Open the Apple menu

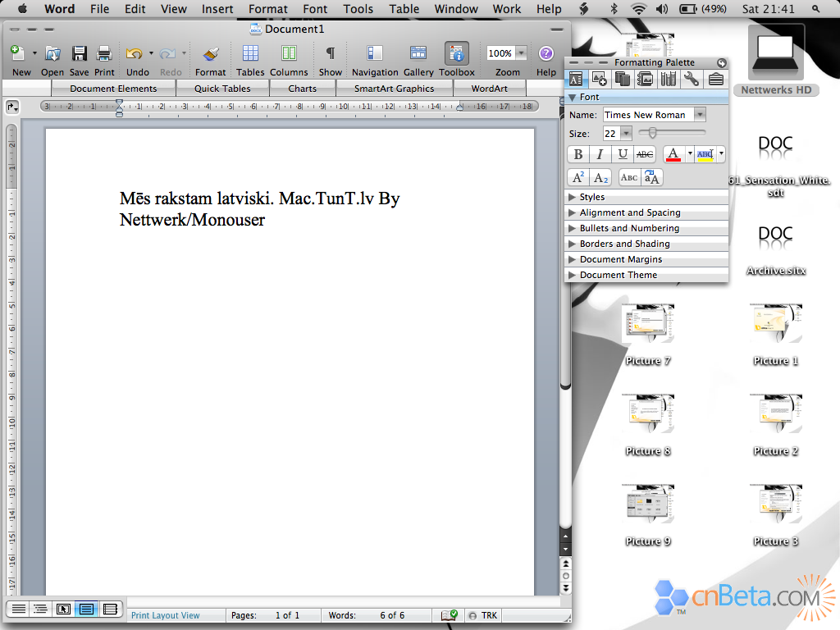click(22, 9)
